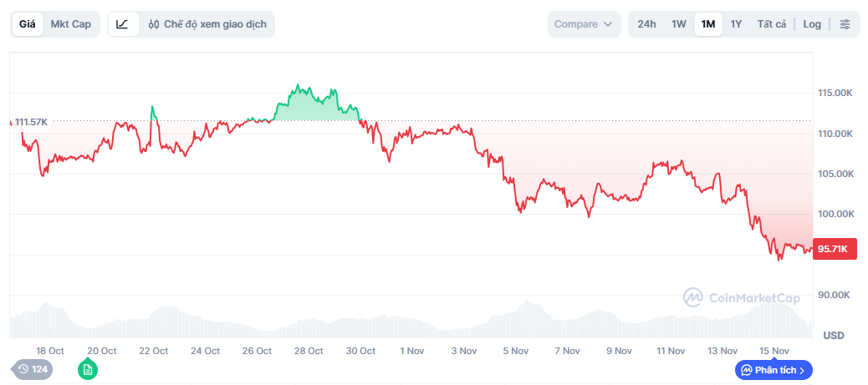This screenshot has width=868, height=385.
Task: Click the 28 Oct date marker
Action: pyautogui.click(x=309, y=351)
